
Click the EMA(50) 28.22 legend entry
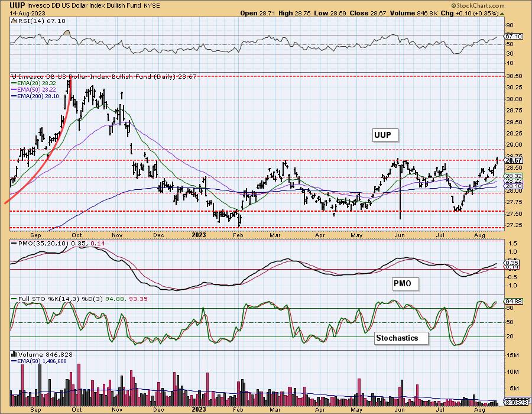(x=34, y=89)
